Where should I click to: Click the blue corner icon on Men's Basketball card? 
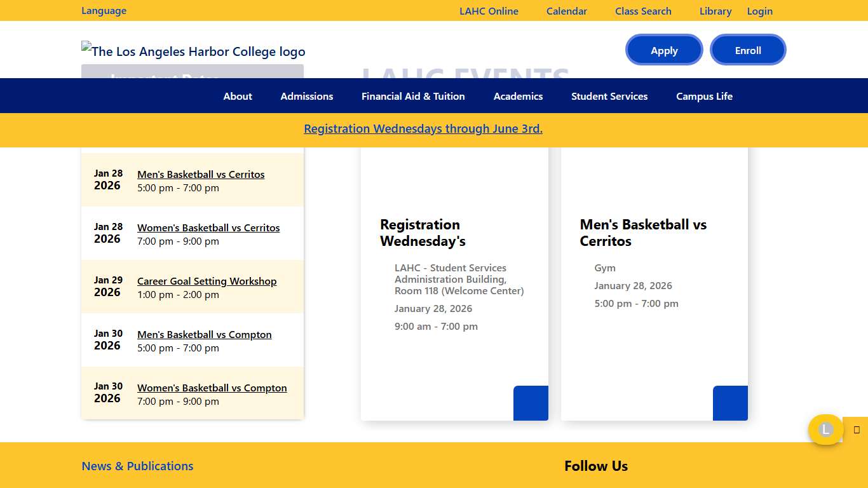coord(730,403)
